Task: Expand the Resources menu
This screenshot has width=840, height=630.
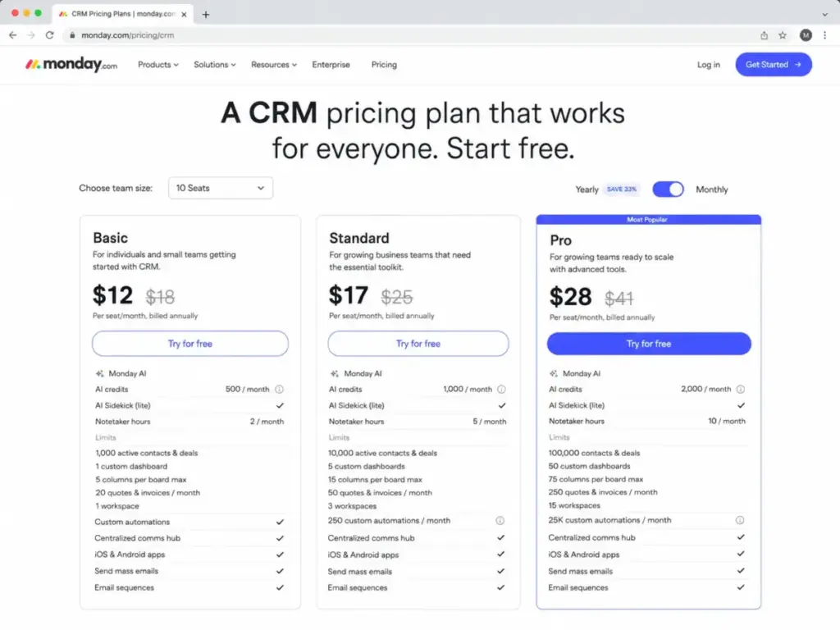Action: [274, 65]
